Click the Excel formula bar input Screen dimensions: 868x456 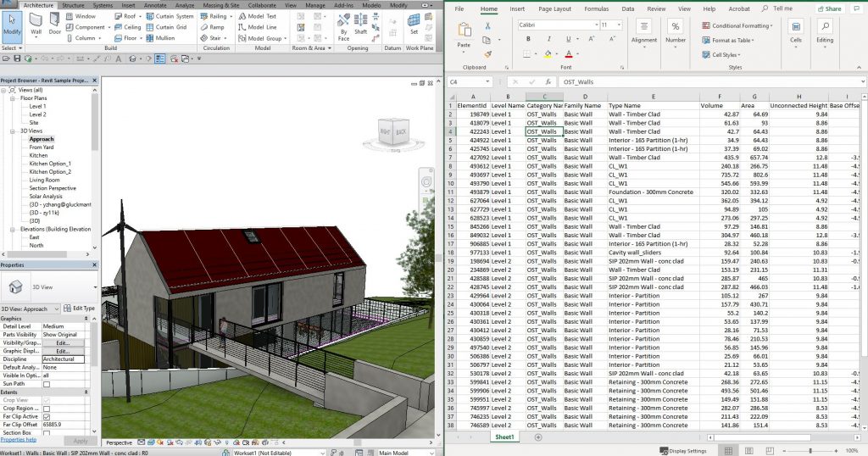point(709,82)
